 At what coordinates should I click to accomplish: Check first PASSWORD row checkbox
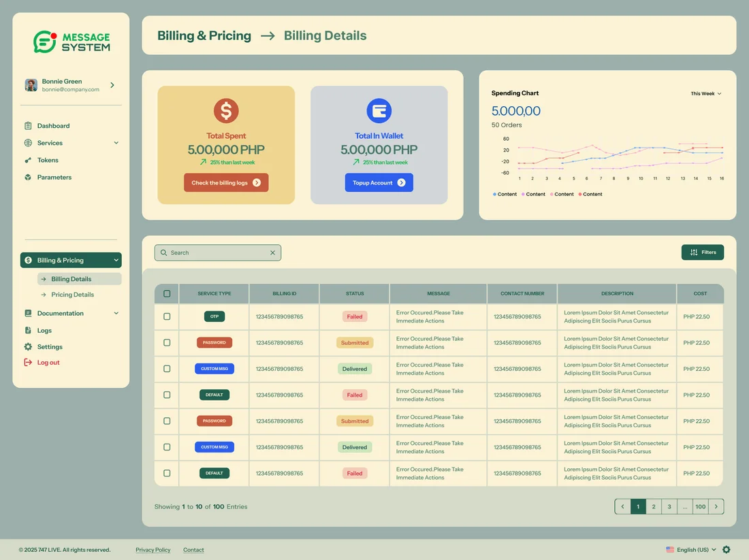point(167,342)
